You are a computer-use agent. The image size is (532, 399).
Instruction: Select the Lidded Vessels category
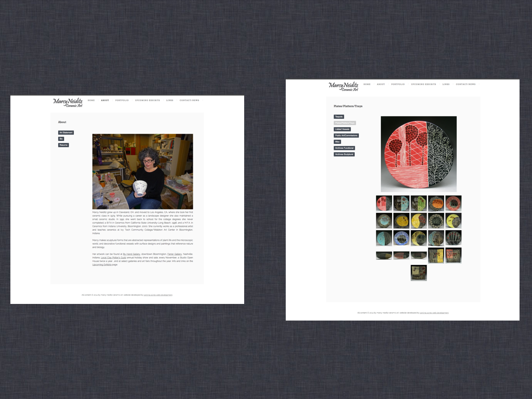coord(342,129)
